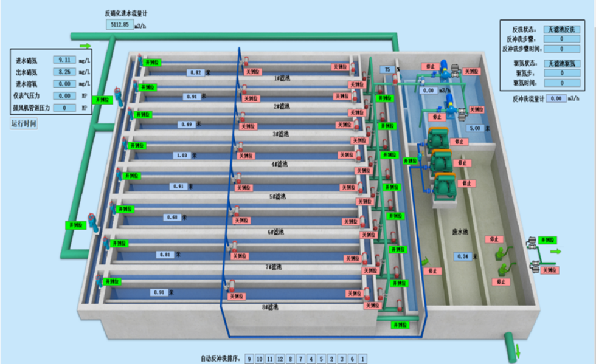Click the 进水硝氮 value 9.11

coord(64,60)
